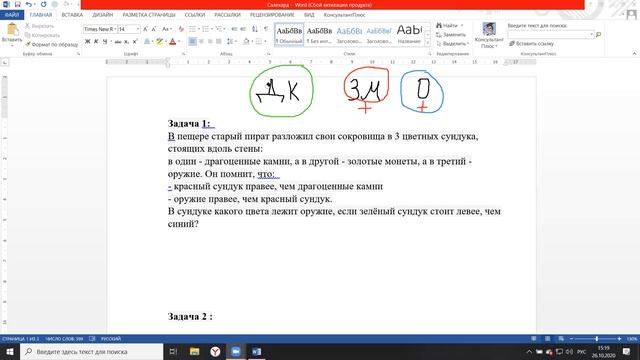Switch to the РАЗМЕТКА СТРАНИЦЫ tab
Viewport: 640px width, 360px height.
tap(149, 15)
